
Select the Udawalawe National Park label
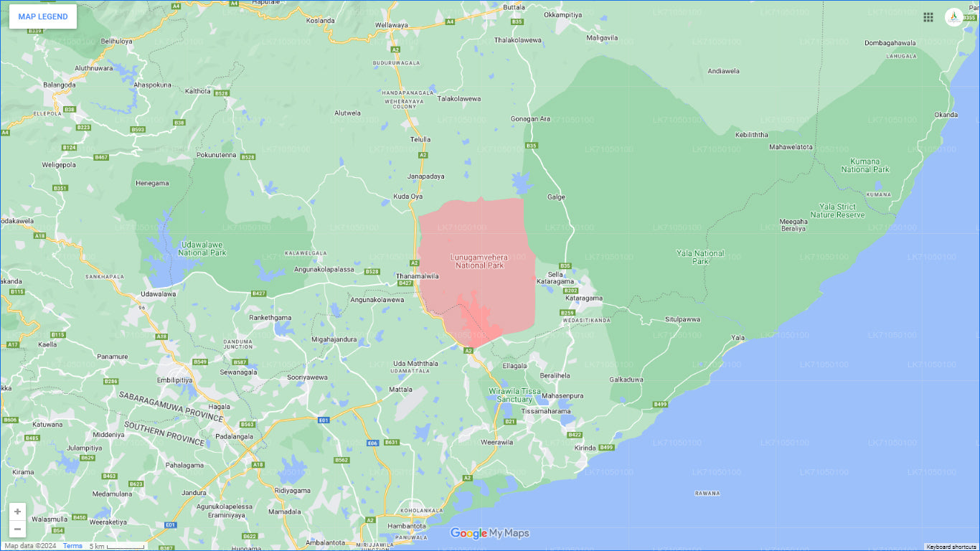click(203, 248)
